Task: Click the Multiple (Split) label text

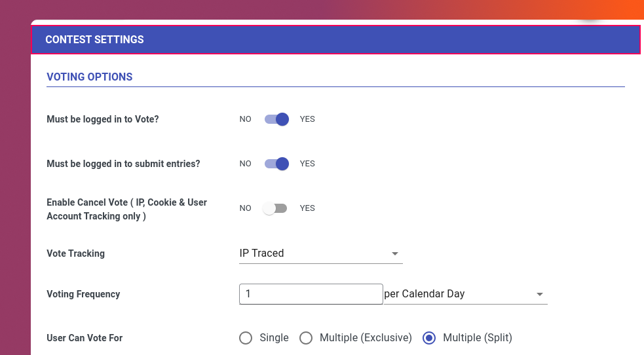Action: click(x=477, y=338)
